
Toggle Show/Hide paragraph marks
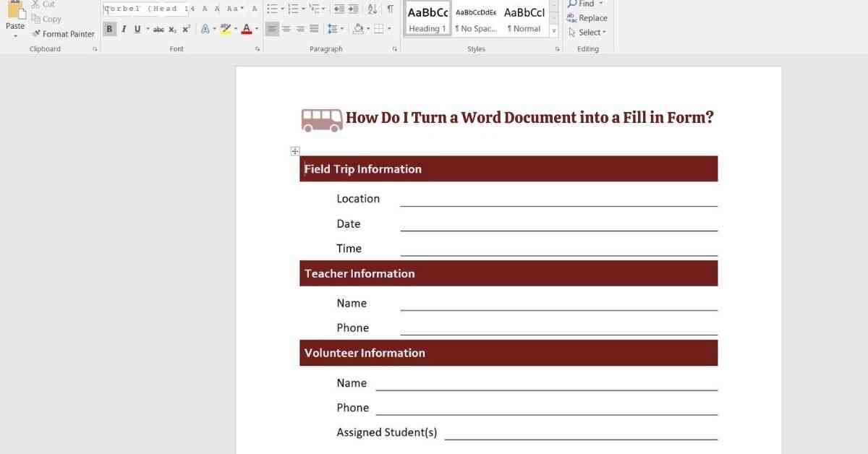(x=390, y=9)
